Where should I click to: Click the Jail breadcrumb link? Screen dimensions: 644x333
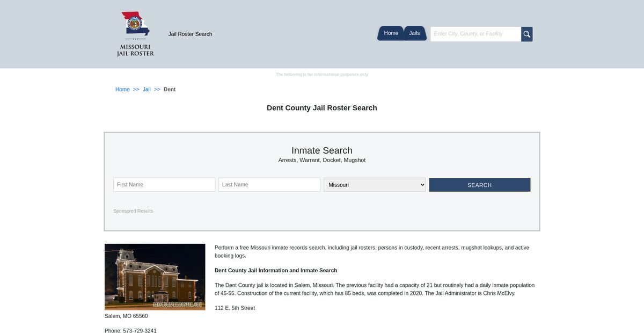click(x=147, y=90)
